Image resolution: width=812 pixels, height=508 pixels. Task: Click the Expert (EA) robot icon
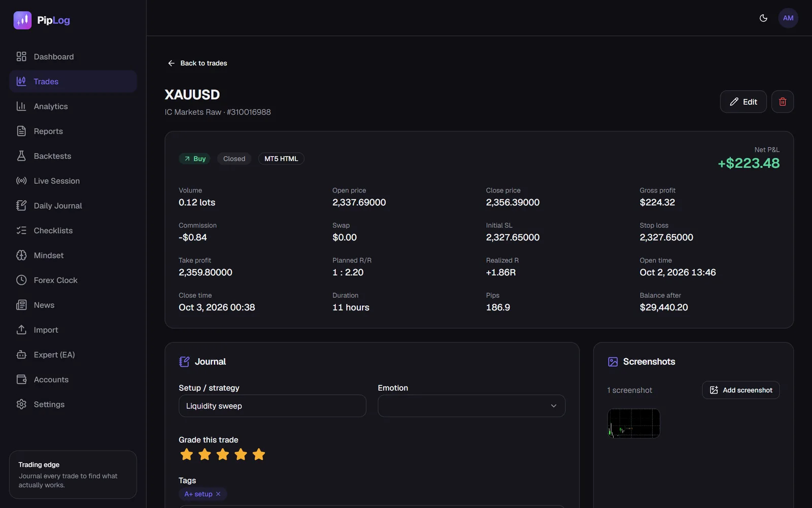pyautogui.click(x=21, y=355)
